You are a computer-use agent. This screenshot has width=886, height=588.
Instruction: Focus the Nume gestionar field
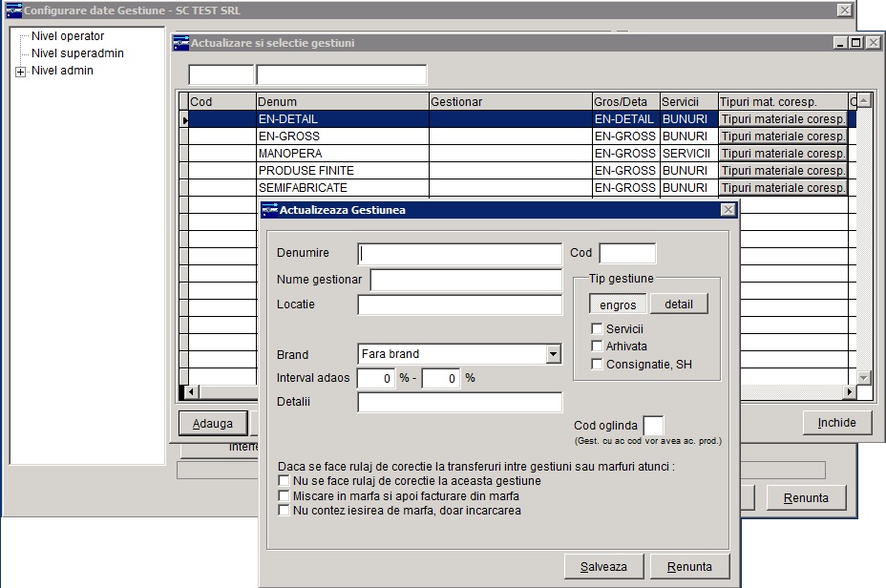click(x=466, y=280)
